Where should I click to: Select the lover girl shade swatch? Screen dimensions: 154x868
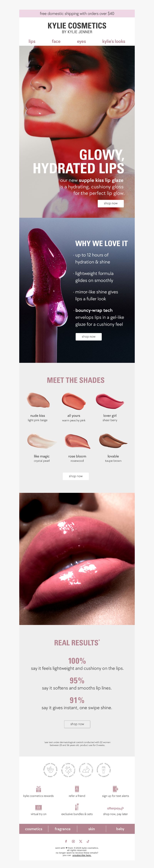(110, 401)
